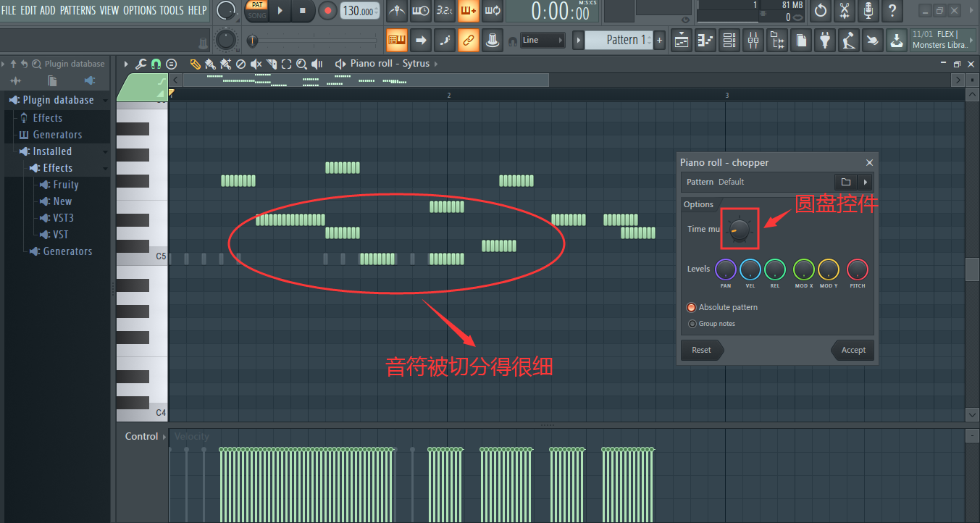Enable the Group notes option
Viewport: 980px width, 523px height.
tap(692, 324)
